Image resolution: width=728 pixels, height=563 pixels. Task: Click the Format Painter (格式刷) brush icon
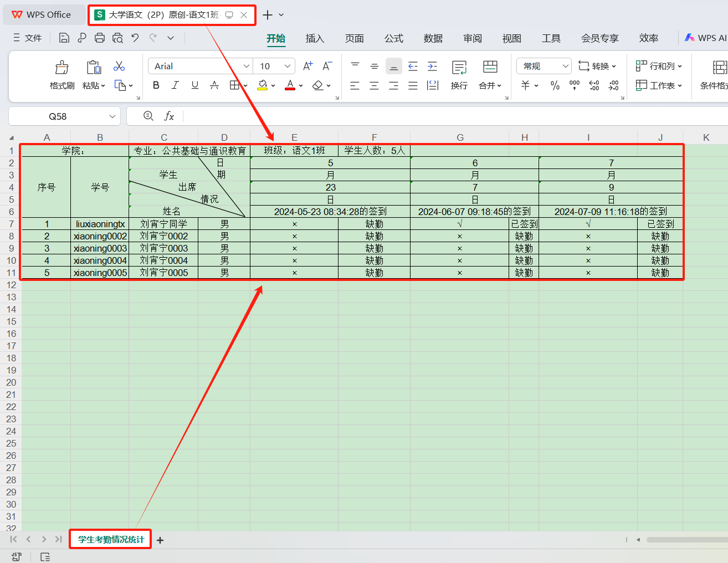point(61,68)
